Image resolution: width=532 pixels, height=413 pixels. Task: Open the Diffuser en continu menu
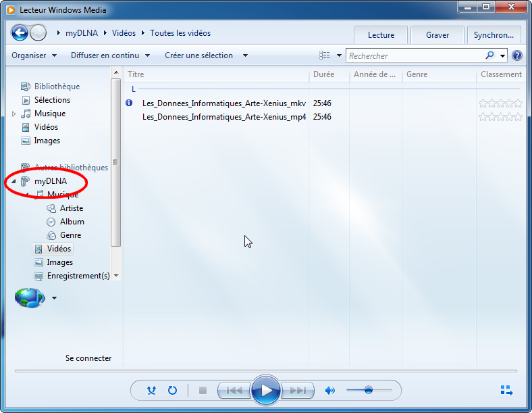[x=110, y=55]
